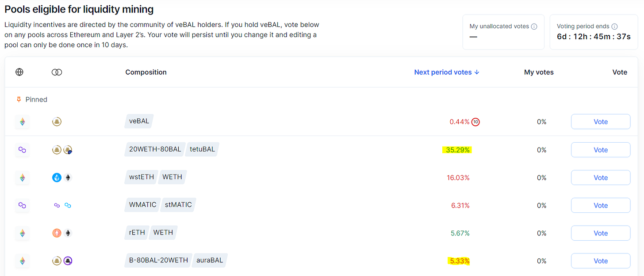Click the Ethereum network icon in auraBAL row

coord(22,261)
